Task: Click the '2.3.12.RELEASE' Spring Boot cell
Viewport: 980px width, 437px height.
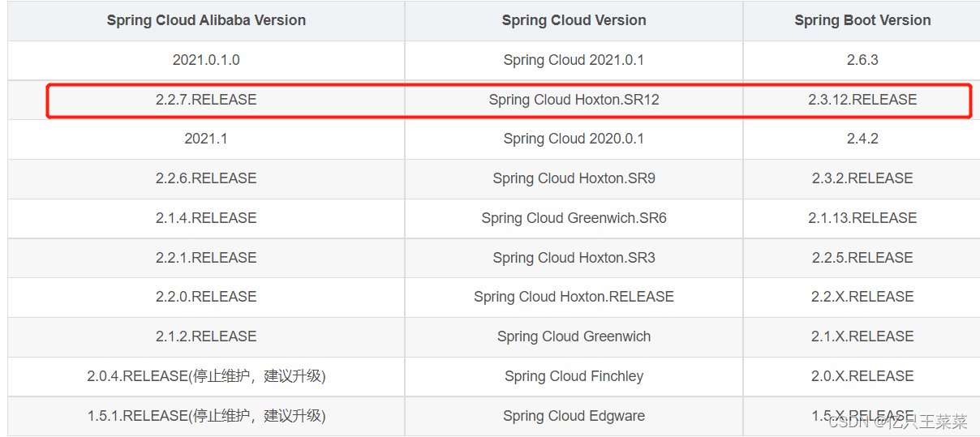Action: [862, 100]
